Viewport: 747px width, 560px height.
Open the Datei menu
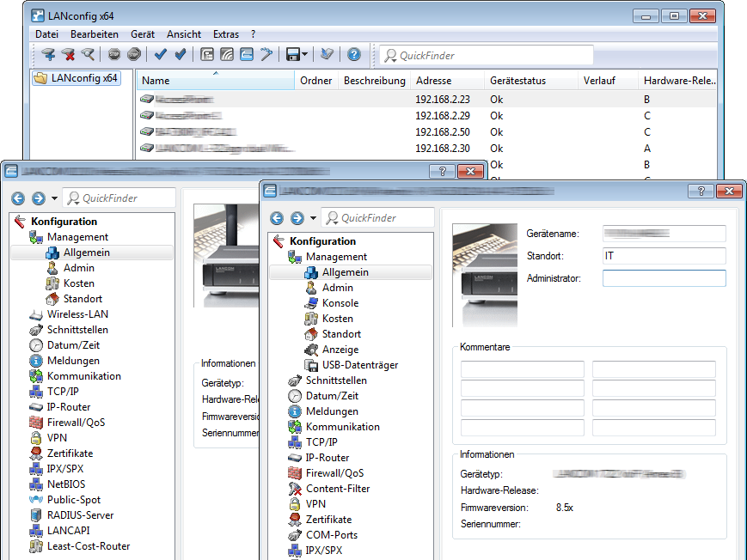click(x=46, y=34)
